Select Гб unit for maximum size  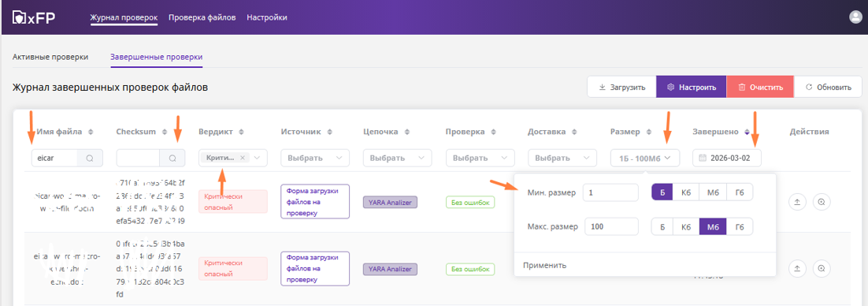740,226
